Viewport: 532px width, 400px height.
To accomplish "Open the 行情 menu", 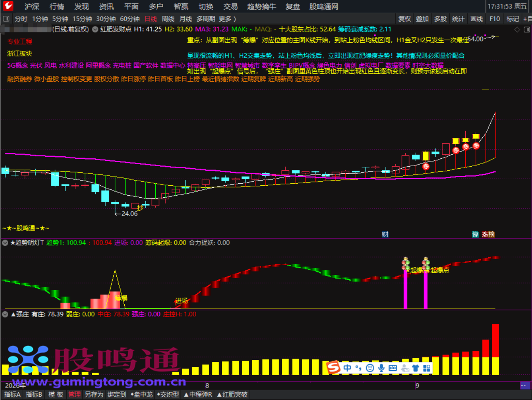I will [x=57, y=7].
